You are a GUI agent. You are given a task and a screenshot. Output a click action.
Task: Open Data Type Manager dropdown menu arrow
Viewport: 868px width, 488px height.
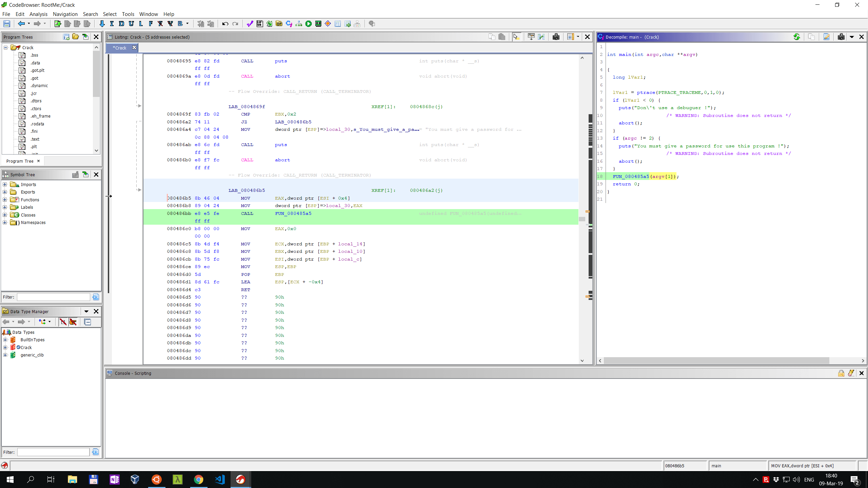[x=86, y=311]
